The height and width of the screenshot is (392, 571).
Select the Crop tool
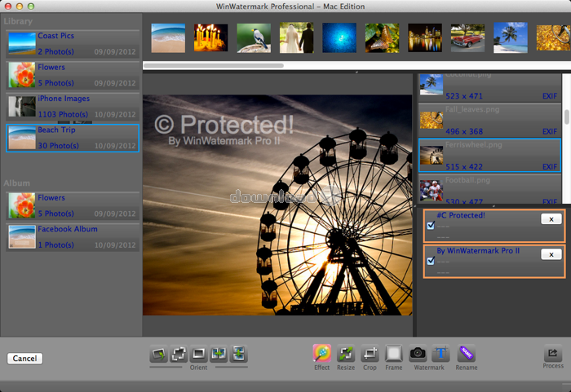point(370,353)
